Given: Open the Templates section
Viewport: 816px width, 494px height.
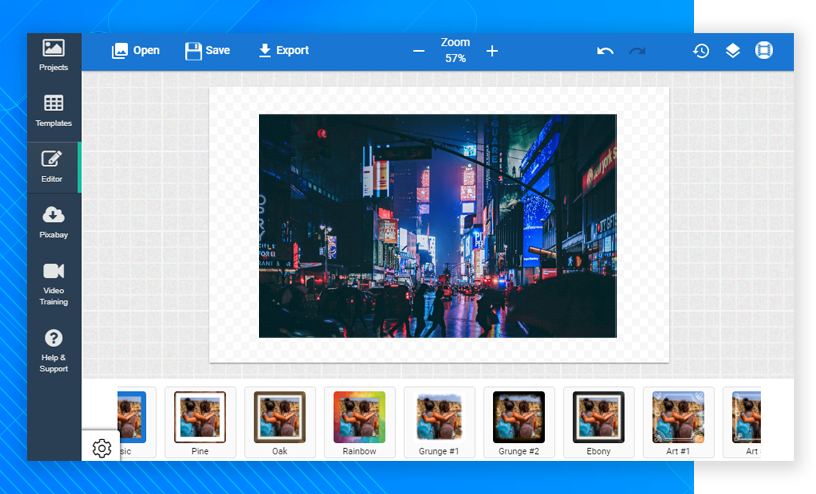Looking at the screenshot, I should (x=54, y=111).
